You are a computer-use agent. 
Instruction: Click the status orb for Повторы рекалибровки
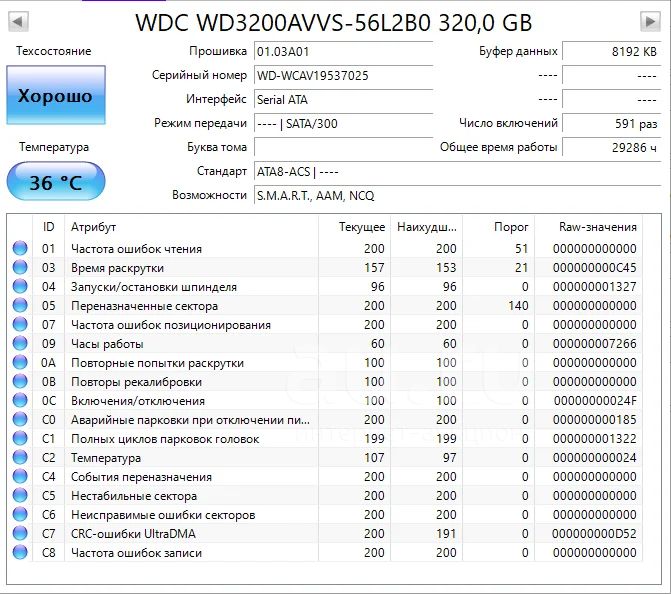tap(20, 381)
